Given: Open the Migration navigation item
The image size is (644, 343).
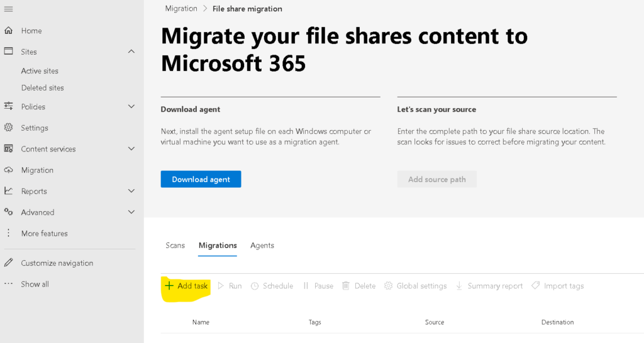Looking at the screenshot, I should point(37,170).
